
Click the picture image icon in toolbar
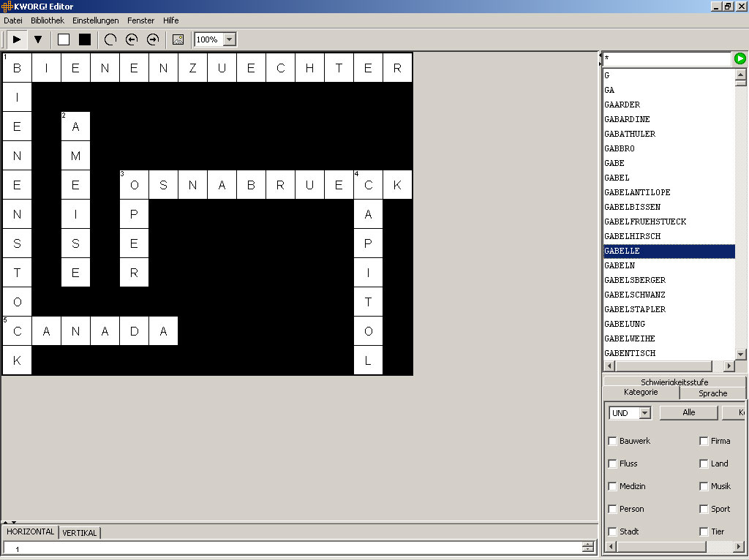pos(178,39)
